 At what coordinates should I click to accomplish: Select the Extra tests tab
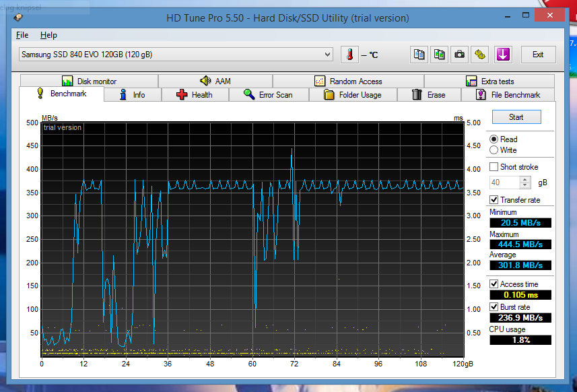(x=489, y=81)
